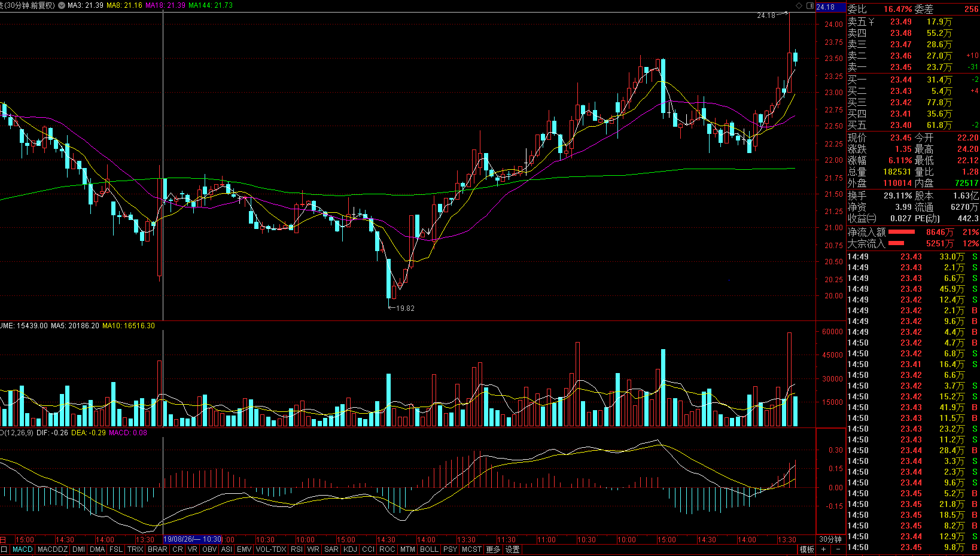This screenshot has width=980, height=556.
Task: Click the 买三 bid price 23.42
Action: [x=901, y=102]
